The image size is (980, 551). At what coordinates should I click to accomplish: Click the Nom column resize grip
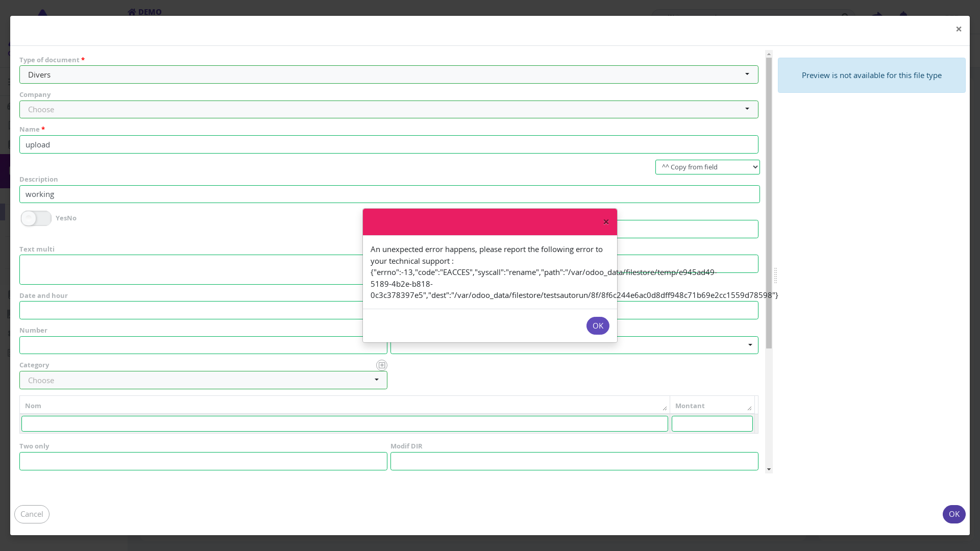665,408
